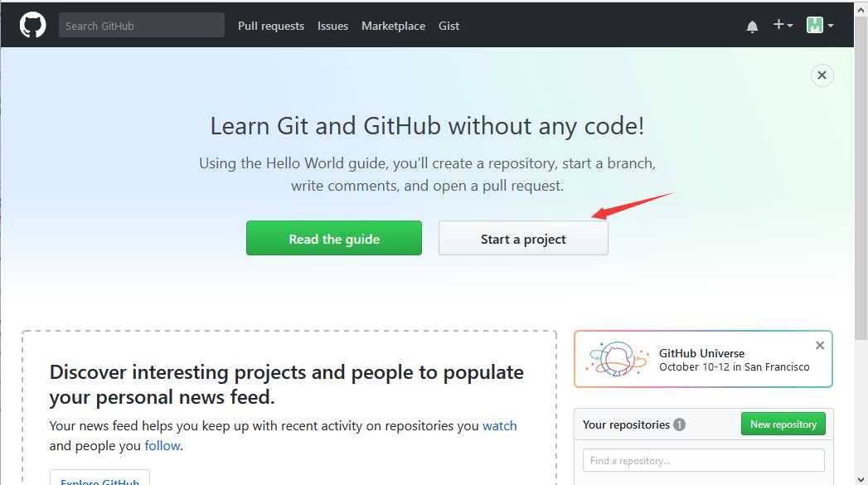The image size is (868, 485).
Task: Close the GitHub Universe announcement
Action: [820, 346]
